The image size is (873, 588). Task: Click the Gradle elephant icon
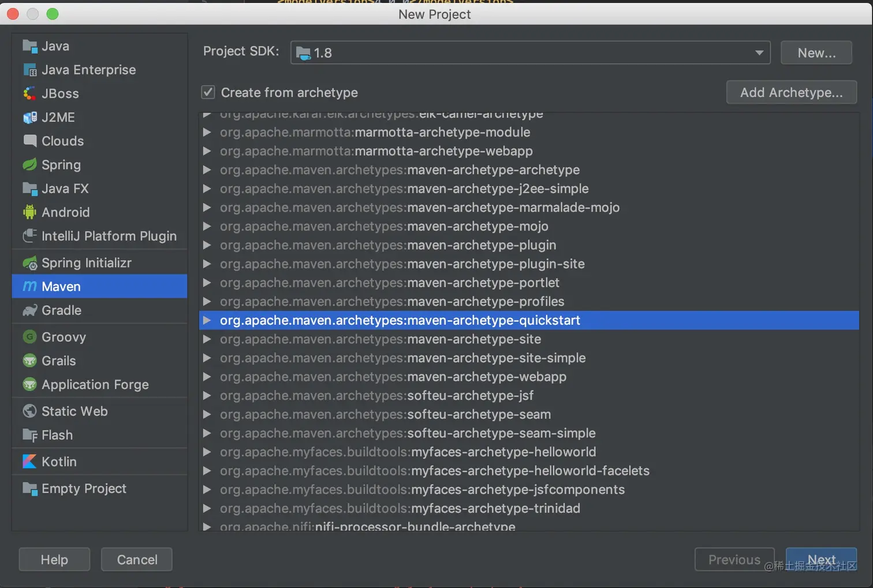coord(29,310)
